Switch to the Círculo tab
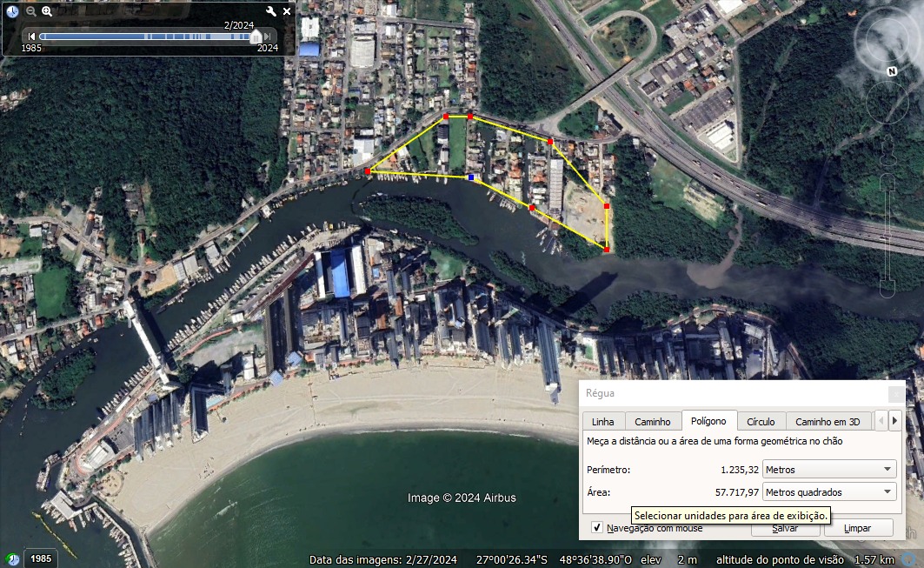The height and width of the screenshot is (568, 924). [x=761, y=422]
